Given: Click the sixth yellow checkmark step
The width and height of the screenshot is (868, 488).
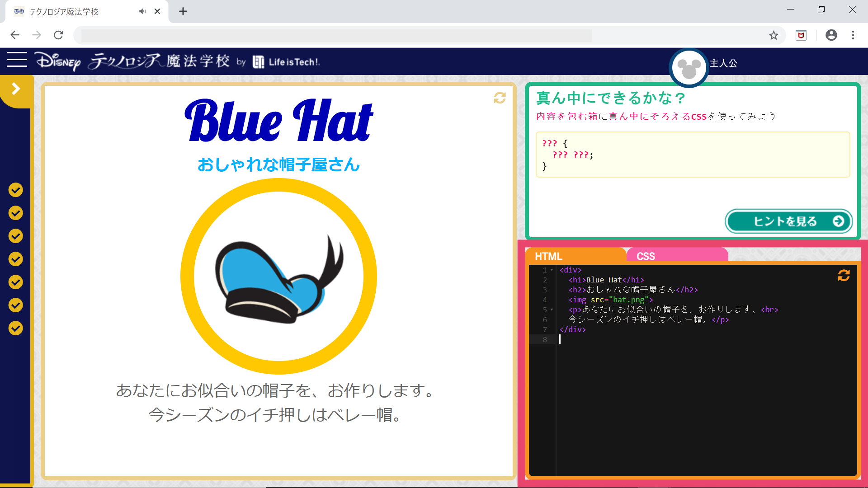Looking at the screenshot, I should 16,305.
